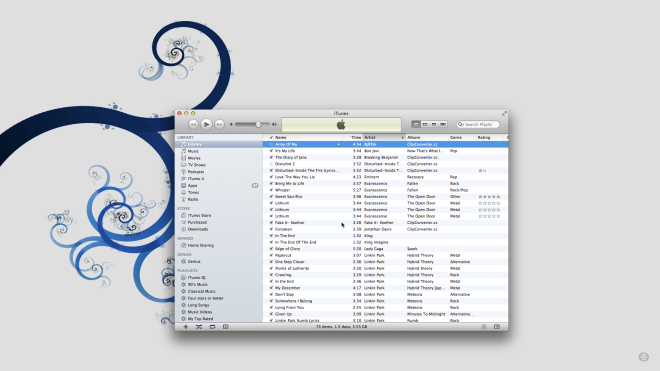Image resolution: width=660 pixels, height=371 pixels.
Task: Switch to song list view button
Action: click(416, 124)
